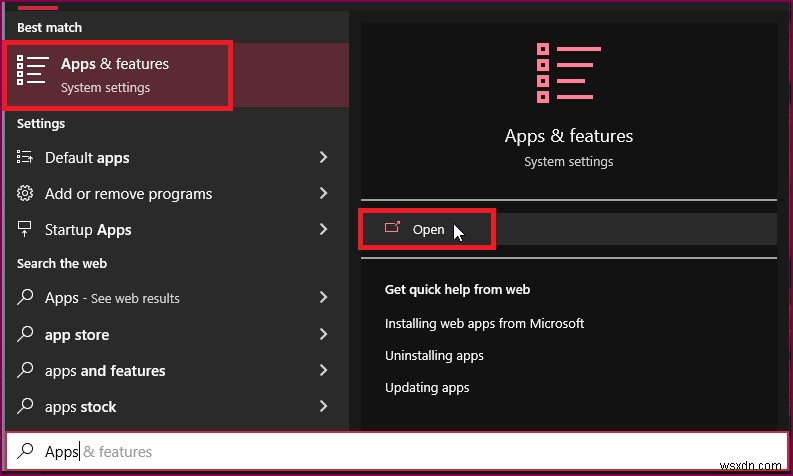Click the magnifier icon next to Apps web results
The image size is (793, 476).
coord(25,297)
